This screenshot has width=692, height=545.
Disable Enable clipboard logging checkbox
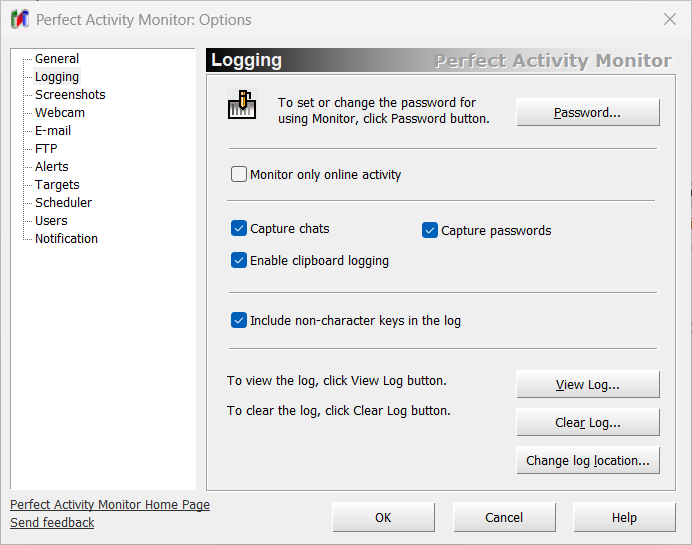tap(239, 261)
